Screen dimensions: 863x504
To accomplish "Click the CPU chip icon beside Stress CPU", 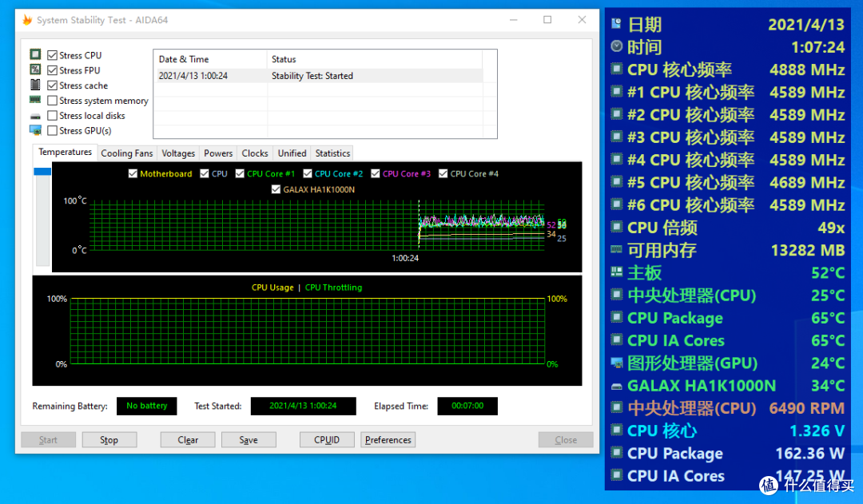I will [35, 54].
